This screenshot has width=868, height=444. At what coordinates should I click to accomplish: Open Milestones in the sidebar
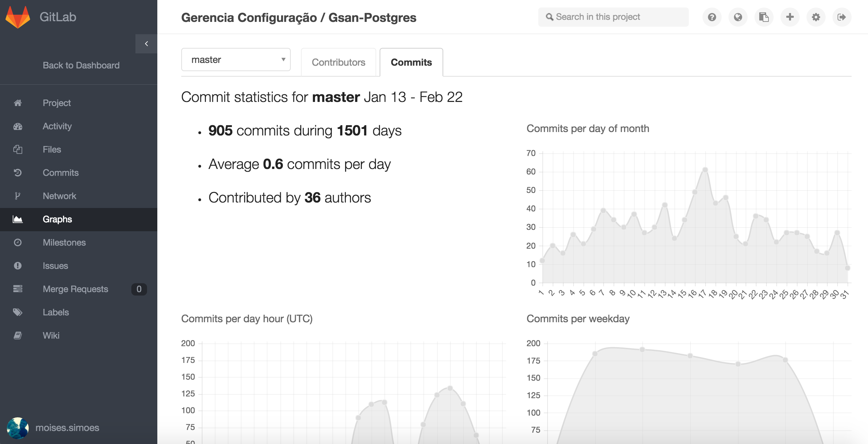(x=64, y=243)
